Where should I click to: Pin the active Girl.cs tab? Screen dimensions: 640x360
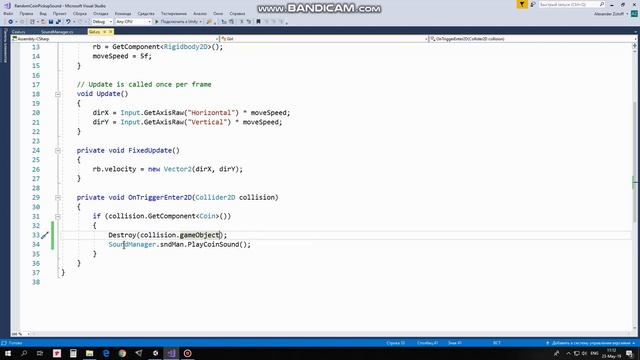pos(104,32)
